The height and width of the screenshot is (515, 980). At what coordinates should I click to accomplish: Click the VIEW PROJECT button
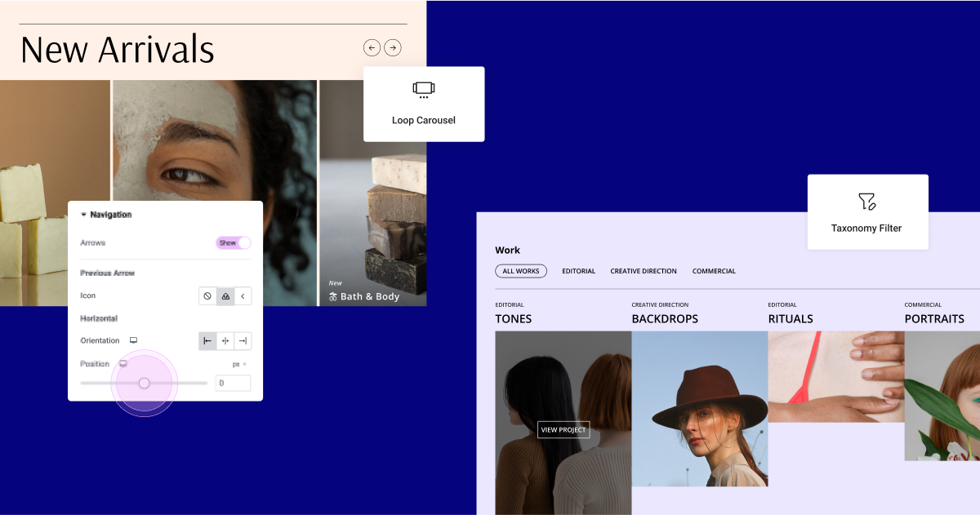point(563,430)
